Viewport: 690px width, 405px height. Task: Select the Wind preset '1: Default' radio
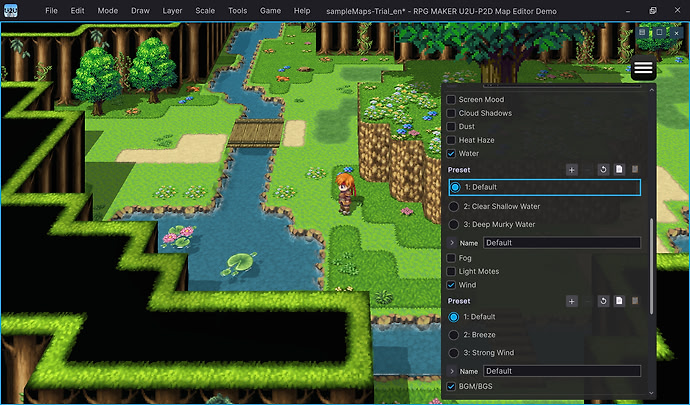454,317
